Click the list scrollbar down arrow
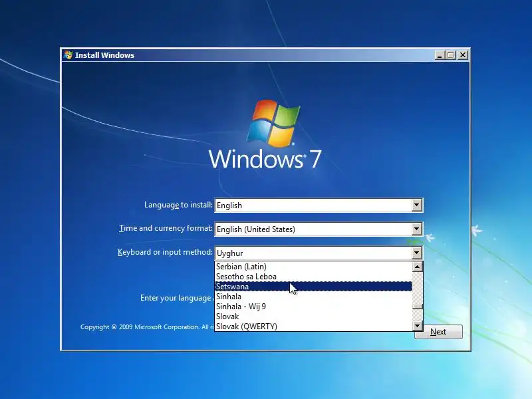Image resolution: width=532 pixels, height=399 pixels. (418, 326)
